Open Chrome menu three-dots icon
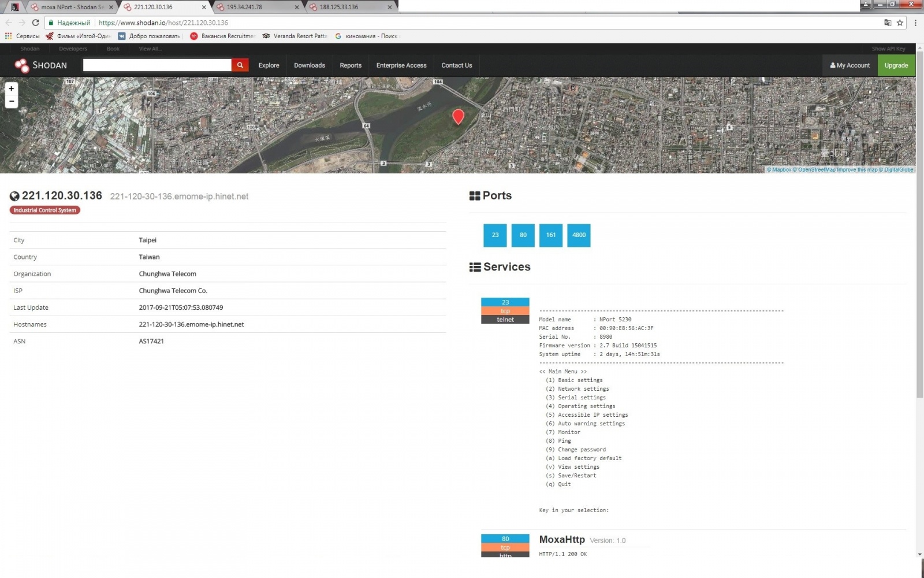Viewport: 924px width, 578px height. point(915,23)
